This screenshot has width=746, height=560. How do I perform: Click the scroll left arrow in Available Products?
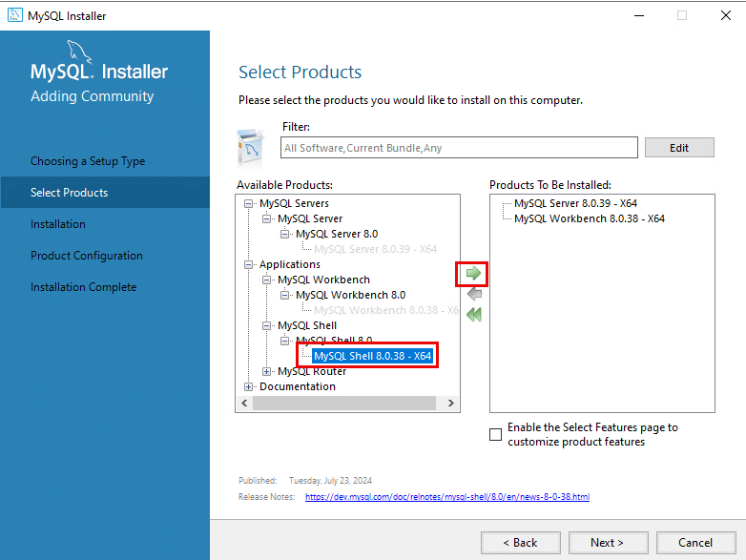[x=244, y=403]
